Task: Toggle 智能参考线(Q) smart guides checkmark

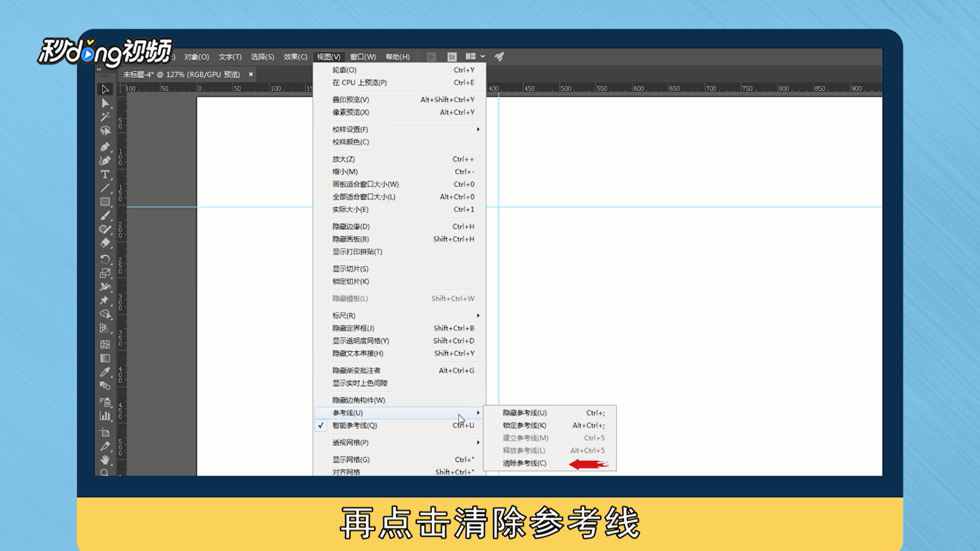Action: tap(321, 425)
